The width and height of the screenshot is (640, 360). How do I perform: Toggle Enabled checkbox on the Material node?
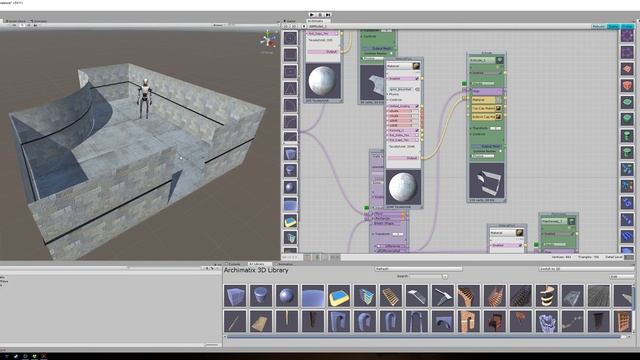[417, 78]
